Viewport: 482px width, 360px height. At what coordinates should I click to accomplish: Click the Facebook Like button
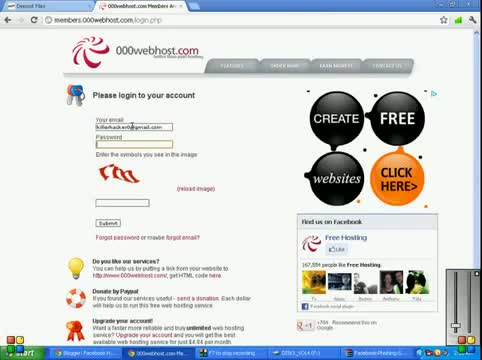[336, 249]
